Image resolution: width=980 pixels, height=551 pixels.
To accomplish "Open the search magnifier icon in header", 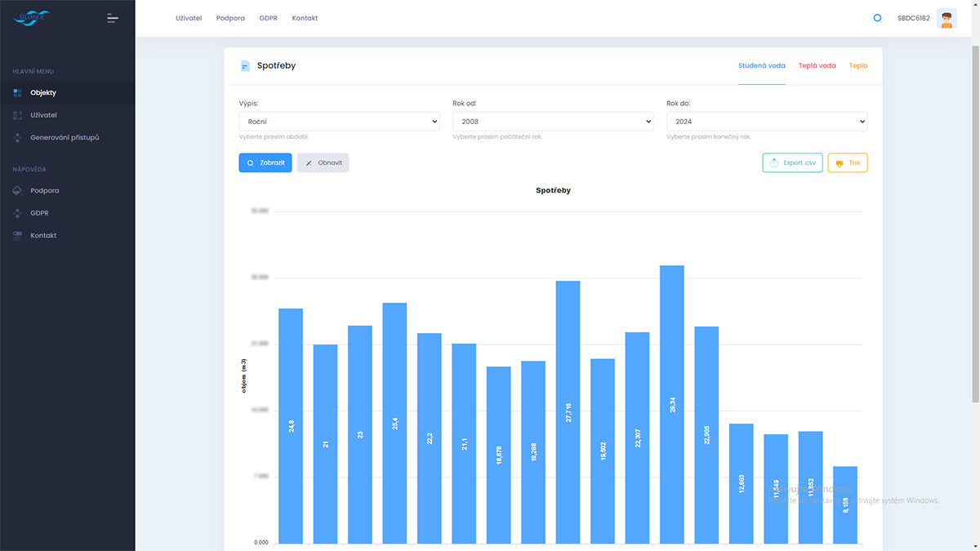I will [877, 18].
